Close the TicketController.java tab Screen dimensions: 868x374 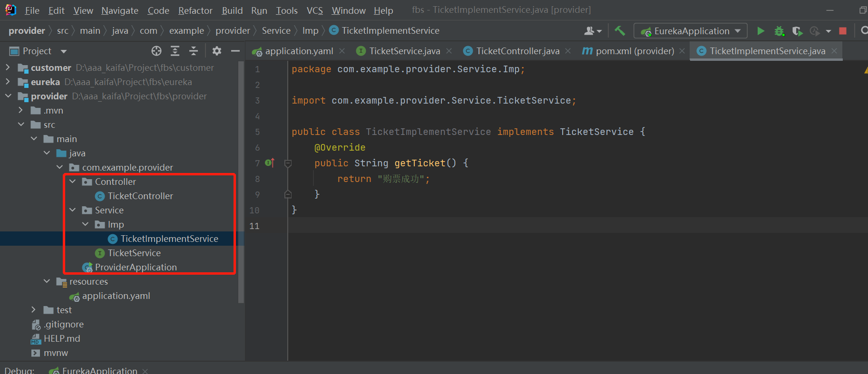click(x=568, y=51)
